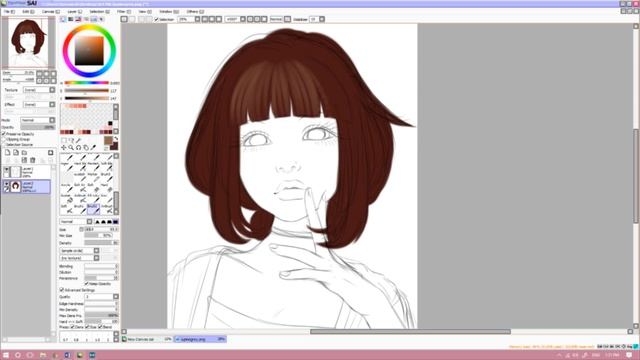Select the lasso selection tool
Viewport: 640px width, 360px height.
(x=71, y=140)
